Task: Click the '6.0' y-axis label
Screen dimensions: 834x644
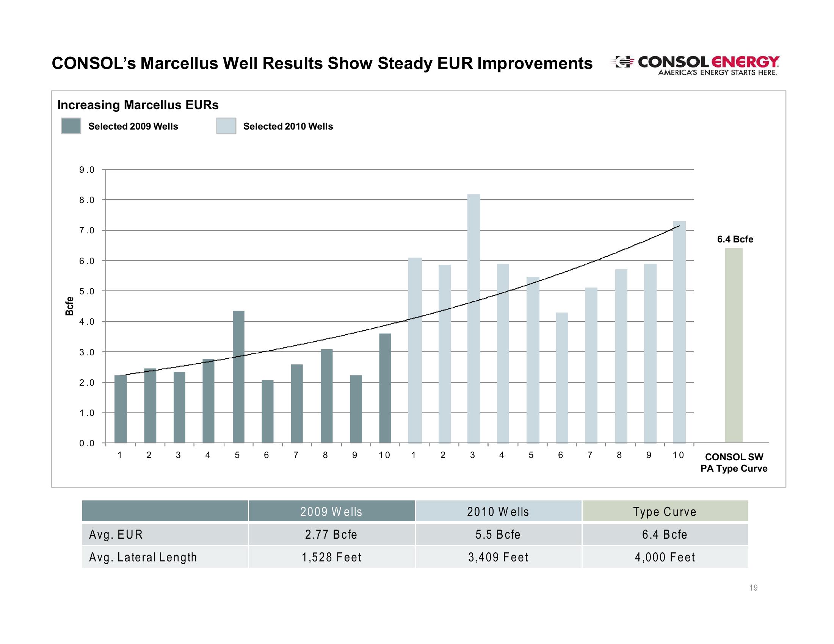Action: coord(87,261)
